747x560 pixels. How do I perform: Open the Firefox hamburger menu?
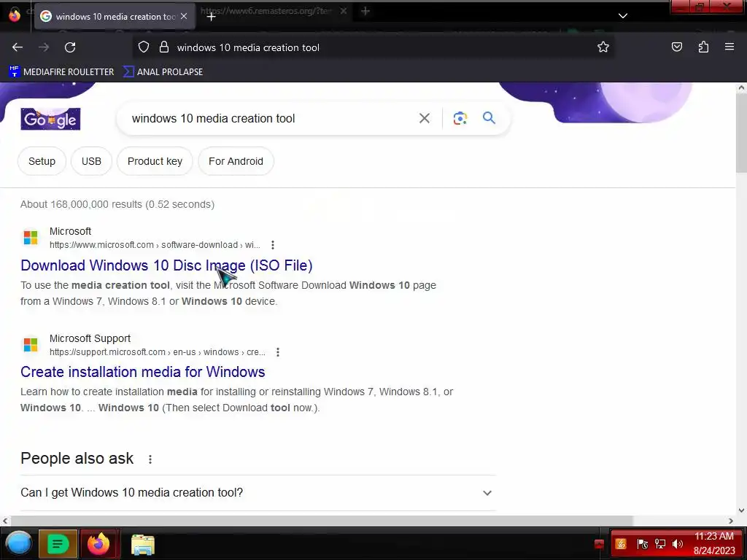coord(729,47)
